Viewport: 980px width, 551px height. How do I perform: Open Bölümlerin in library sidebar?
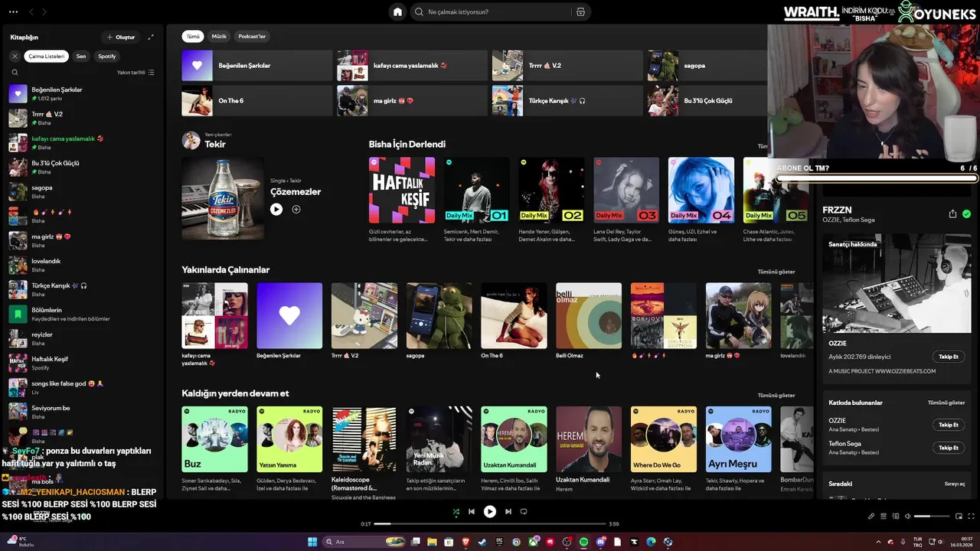coord(82,315)
